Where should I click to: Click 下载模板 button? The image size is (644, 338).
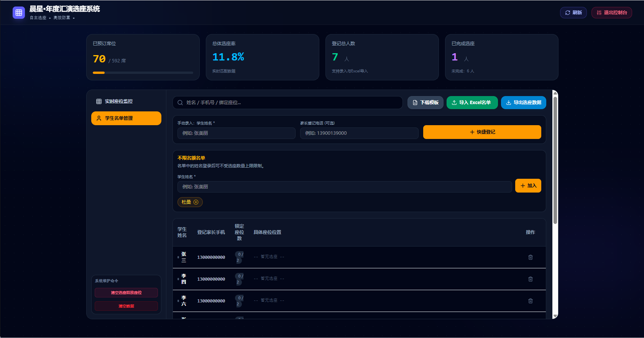(426, 103)
